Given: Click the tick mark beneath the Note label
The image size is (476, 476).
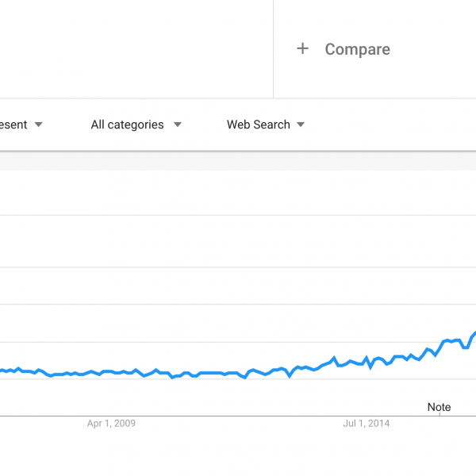Looking at the screenshot, I should coord(440,414).
